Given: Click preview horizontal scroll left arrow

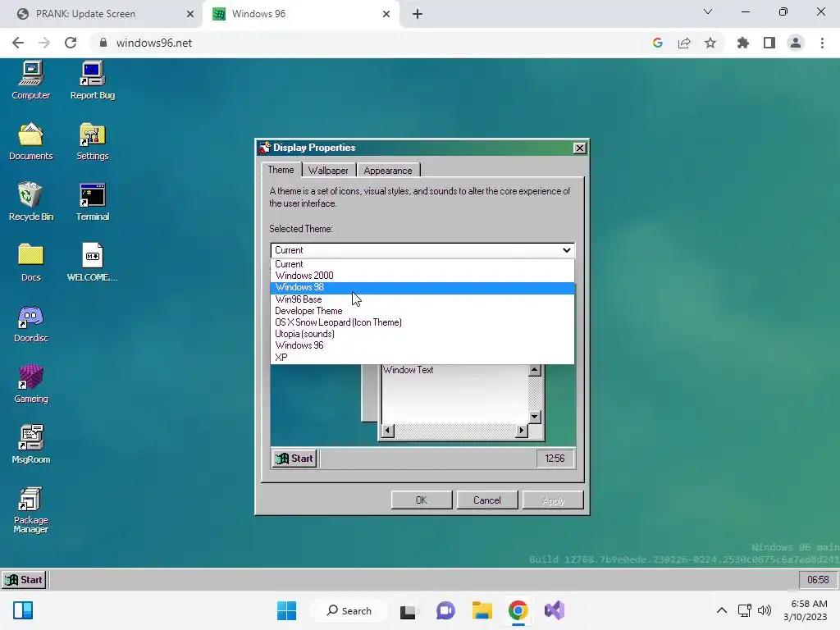Looking at the screenshot, I should pos(388,430).
